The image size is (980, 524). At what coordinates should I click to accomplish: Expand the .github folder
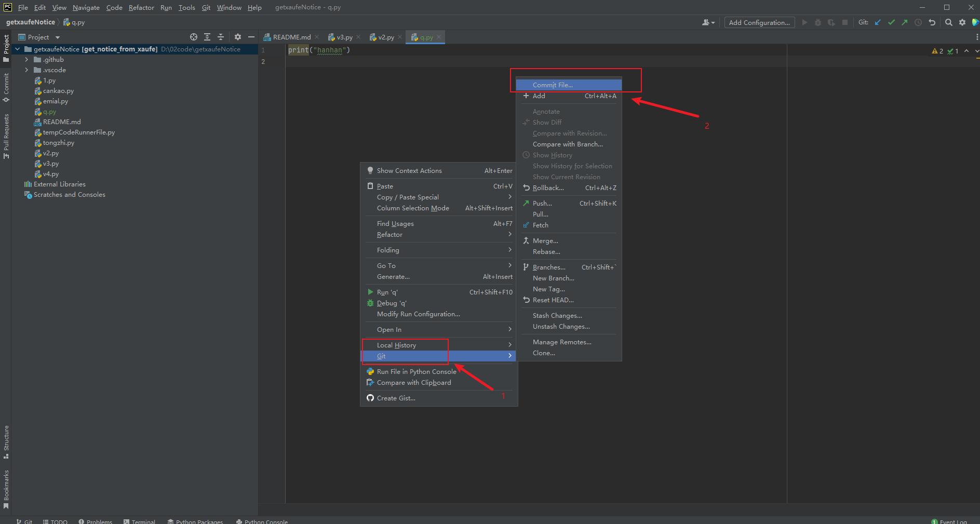coord(26,60)
